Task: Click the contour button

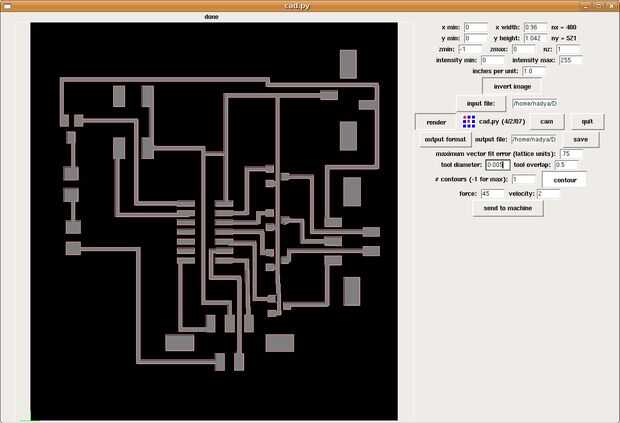Action: [565, 180]
